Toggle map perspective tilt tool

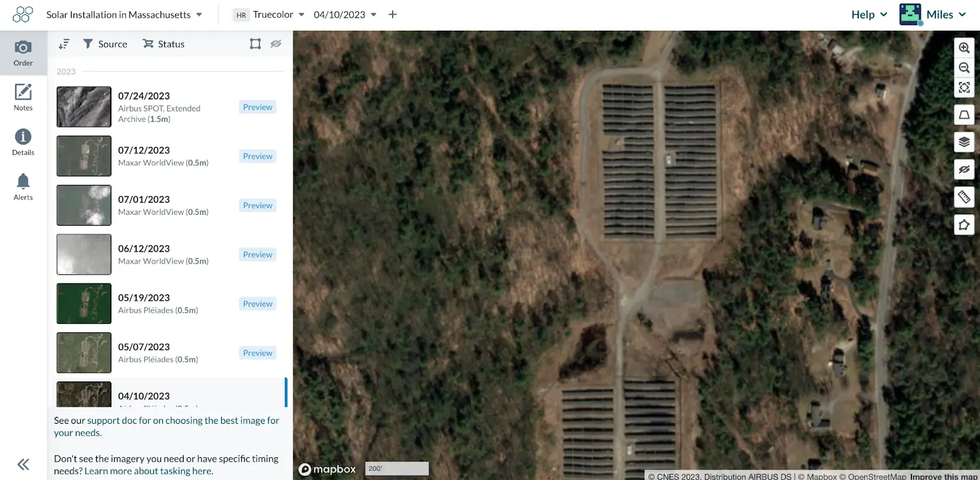[x=964, y=114]
